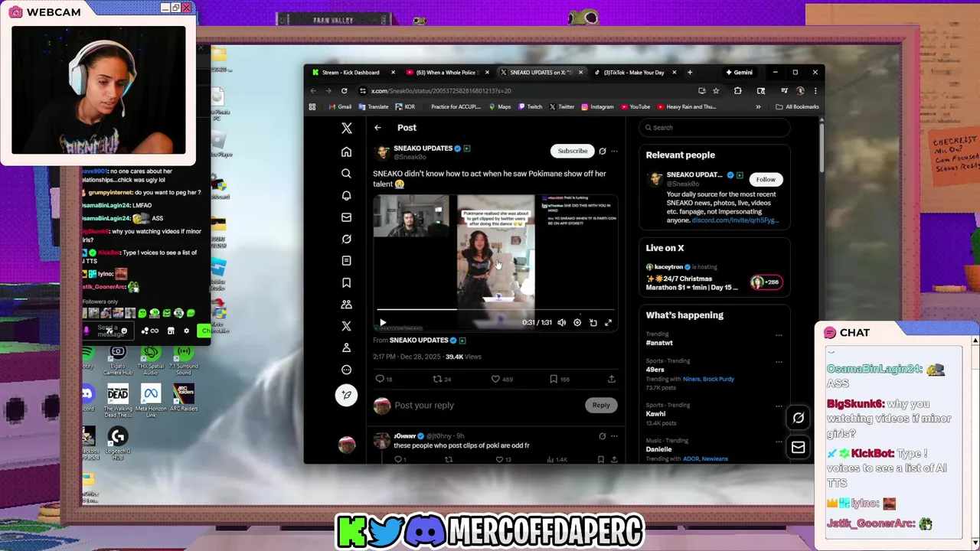Open floating messages envelope button
The width and height of the screenshot is (980, 551).
tap(798, 448)
